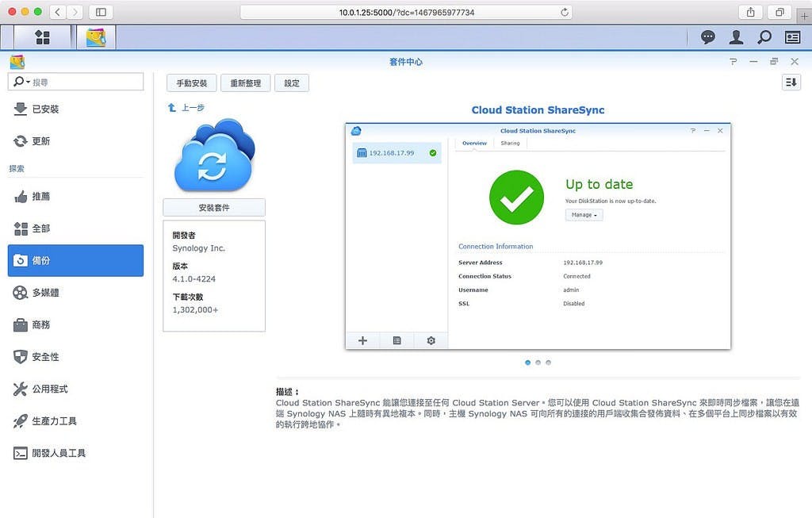
Task: Focus the 搜尋 search field
Action: click(x=75, y=82)
